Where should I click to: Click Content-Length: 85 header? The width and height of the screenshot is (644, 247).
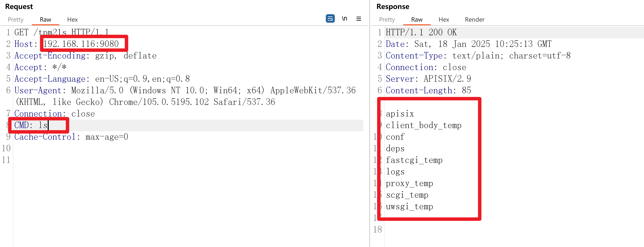pyautogui.click(x=428, y=90)
